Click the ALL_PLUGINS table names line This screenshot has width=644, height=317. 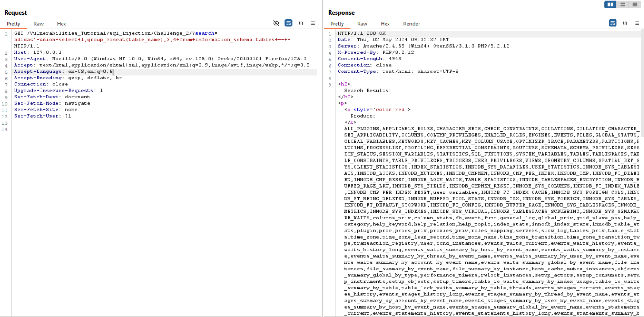click(x=492, y=129)
